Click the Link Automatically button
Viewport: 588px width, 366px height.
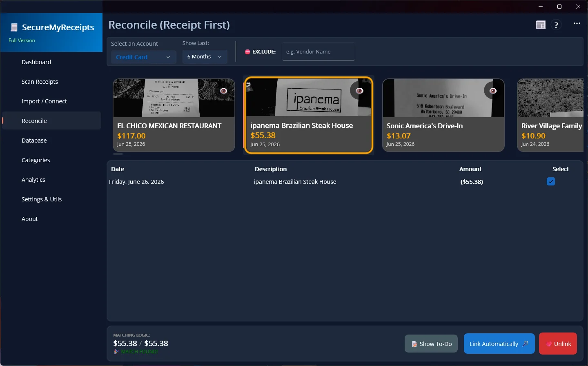[x=499, y=343]
